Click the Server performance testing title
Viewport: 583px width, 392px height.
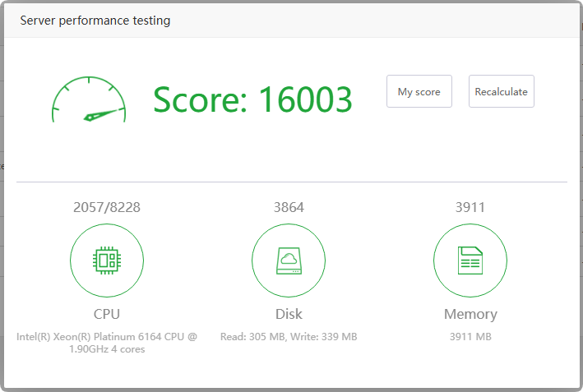tap(95, 21)
